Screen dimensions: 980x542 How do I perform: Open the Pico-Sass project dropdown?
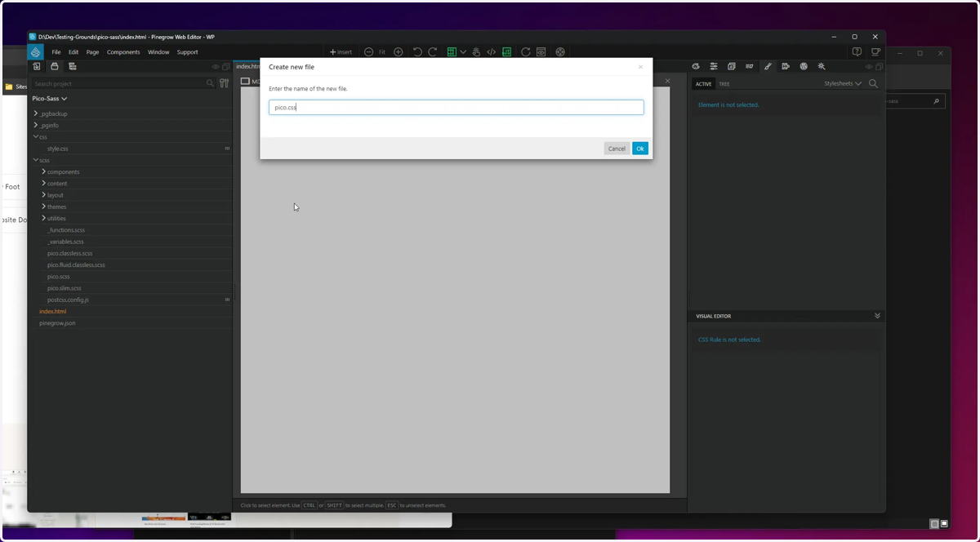click(50, 99)
